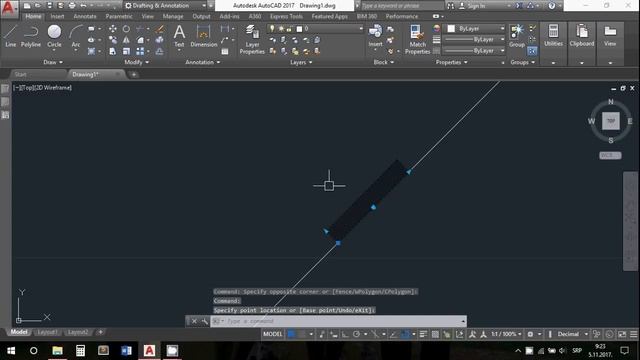640x360 pixels.
Task: Open the layer selection dropdown
Action: (x=314, y=29)
